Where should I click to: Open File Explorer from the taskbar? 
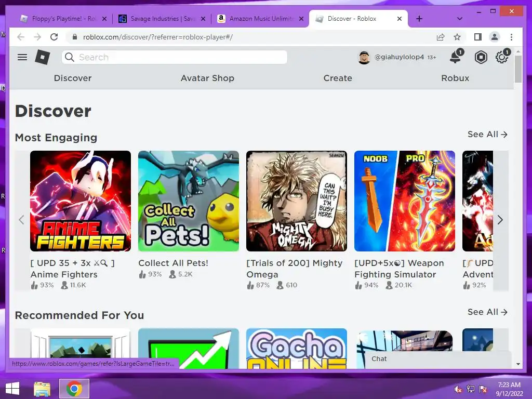[x=42, y=389]
